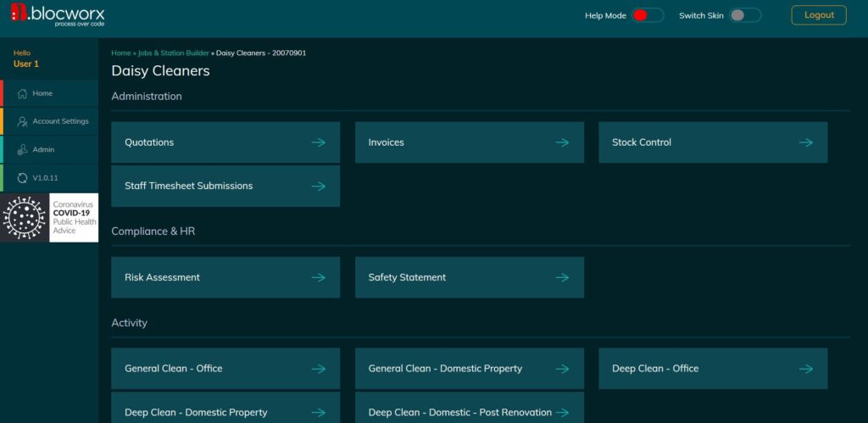The width and height of the screenshot is (868, 423).
Task: Open the Safety Statement tile
Action: point(470,277)
